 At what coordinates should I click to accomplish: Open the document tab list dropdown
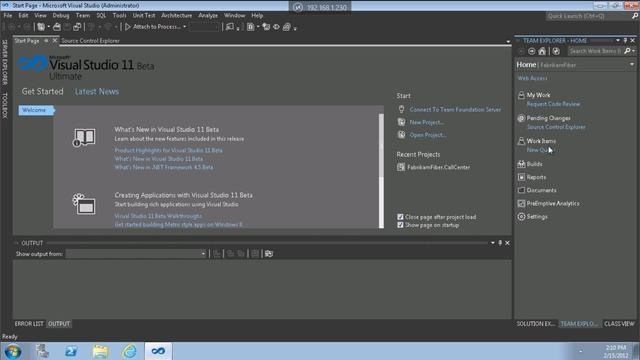(x=508, y=41)
